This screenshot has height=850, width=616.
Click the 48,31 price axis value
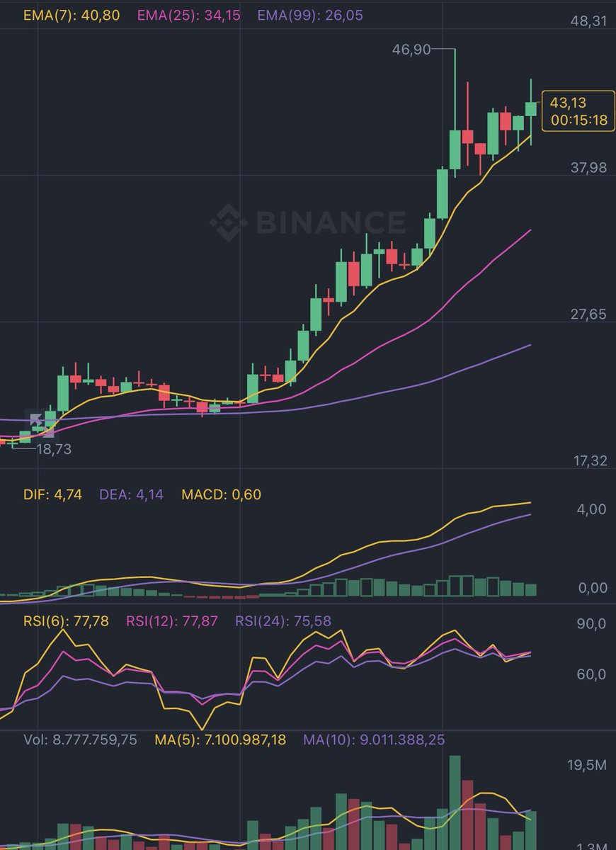[589, 21]
